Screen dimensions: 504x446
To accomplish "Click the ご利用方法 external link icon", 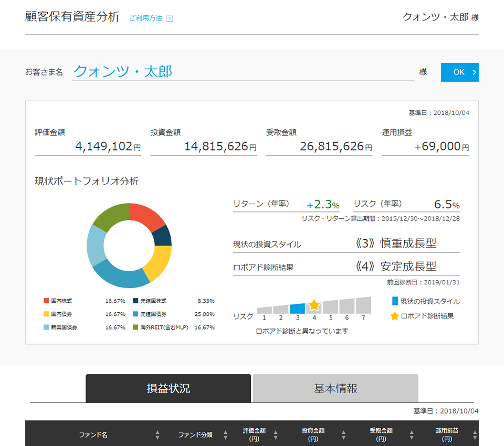I will coord(170,19).
